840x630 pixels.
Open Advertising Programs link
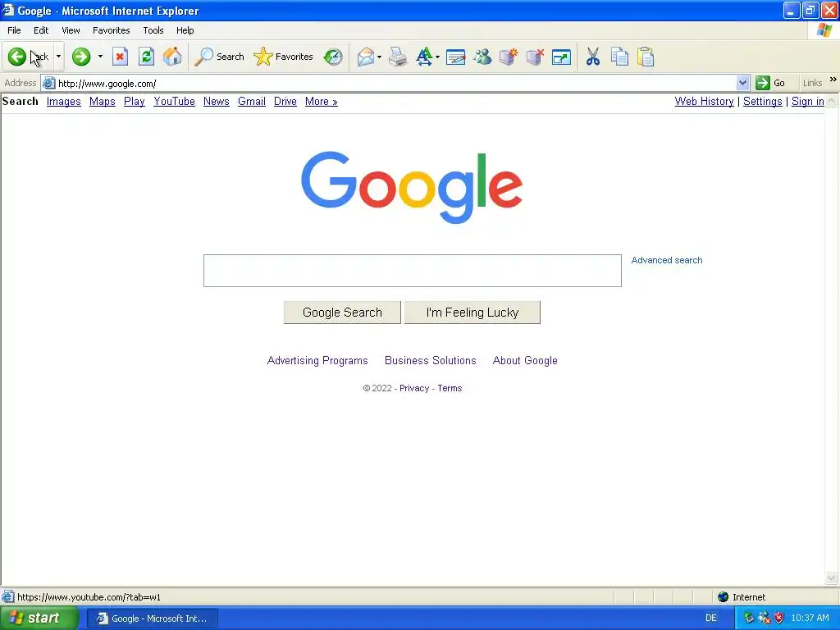317,361
